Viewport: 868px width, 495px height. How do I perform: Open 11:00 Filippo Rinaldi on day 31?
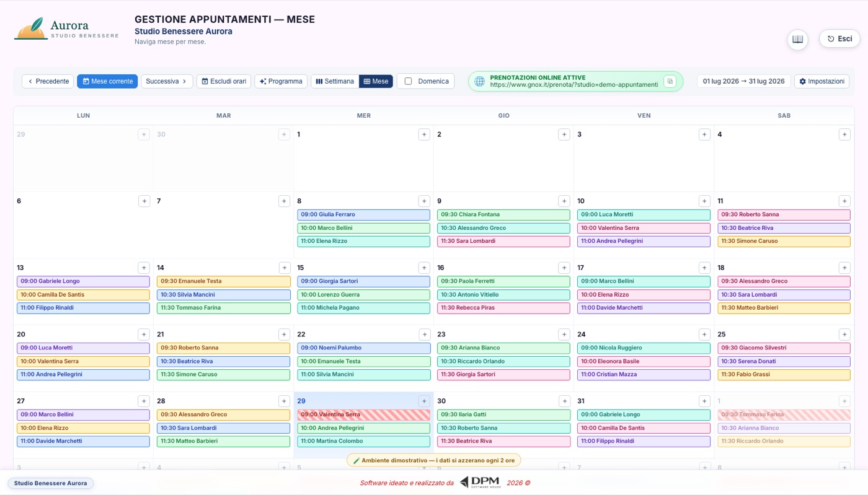pos(644,442)
